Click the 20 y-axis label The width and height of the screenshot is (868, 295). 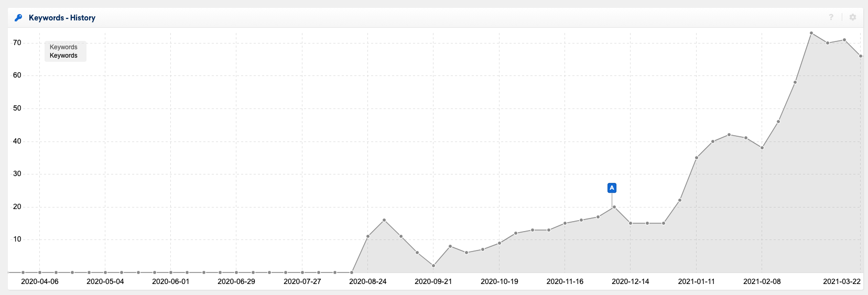click(17, 206)
